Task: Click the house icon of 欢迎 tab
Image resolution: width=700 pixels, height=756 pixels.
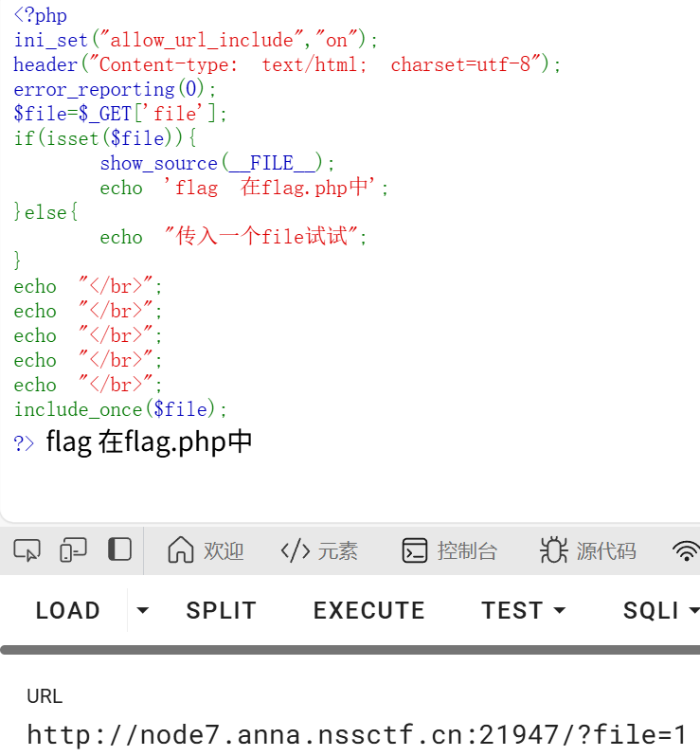Action: [181, 550]
